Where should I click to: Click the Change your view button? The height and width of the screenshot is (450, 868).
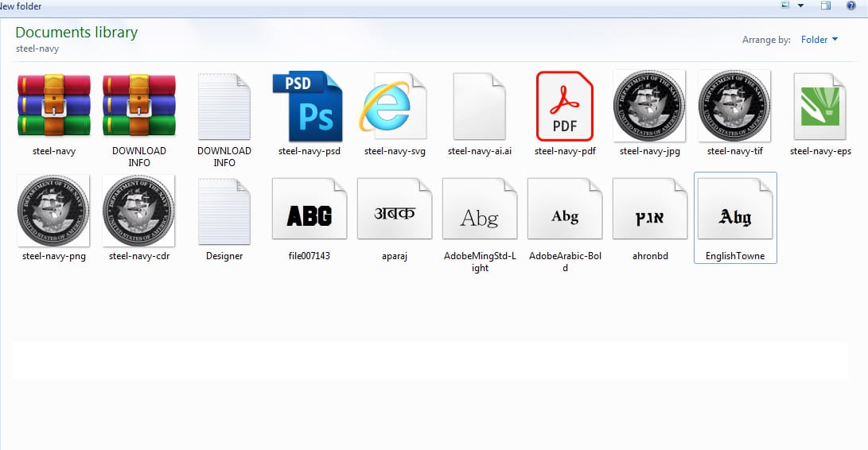[785, 6]
